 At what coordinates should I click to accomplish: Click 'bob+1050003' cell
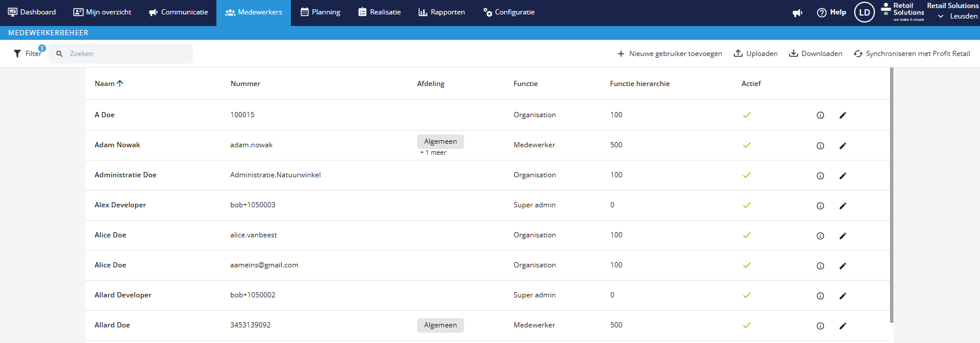coord(253,205)
